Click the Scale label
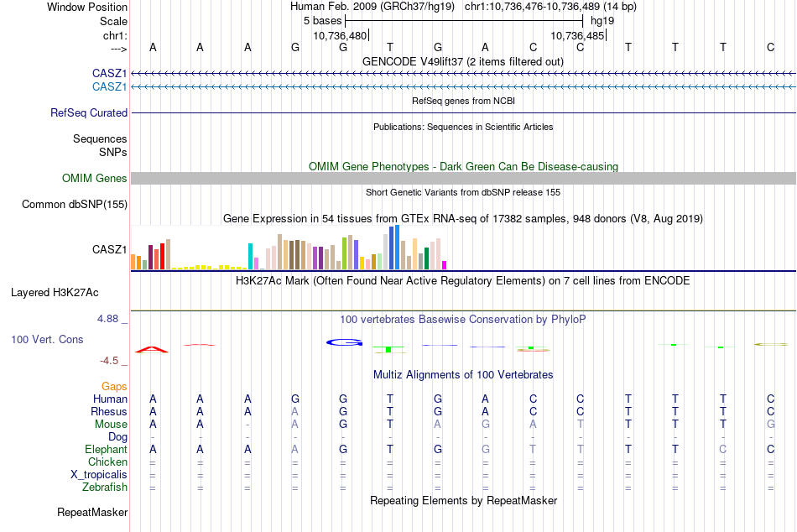Image resolution: width=797 pixels, height=532 pixels. [x=113, y=21]
